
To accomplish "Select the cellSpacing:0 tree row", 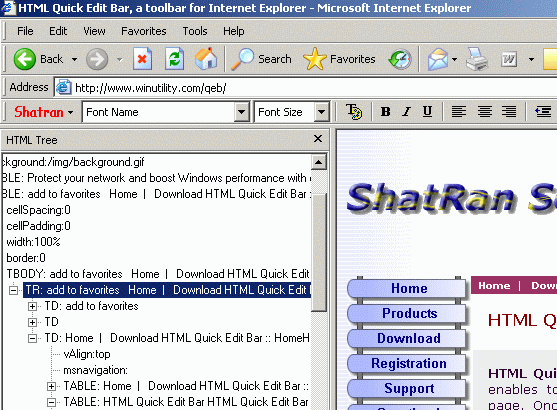I will 38,210.
